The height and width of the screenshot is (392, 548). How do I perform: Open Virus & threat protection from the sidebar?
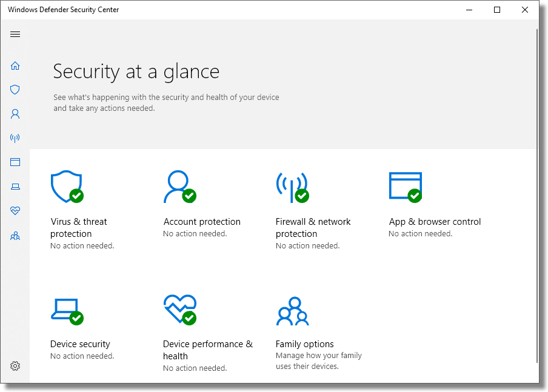coord(15,90)
